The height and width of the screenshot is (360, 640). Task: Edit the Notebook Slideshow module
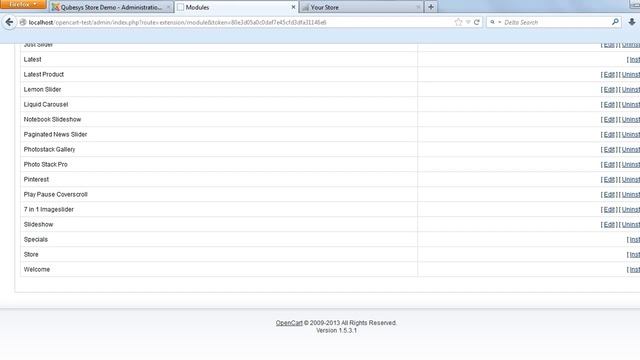[x=609, y=119]
